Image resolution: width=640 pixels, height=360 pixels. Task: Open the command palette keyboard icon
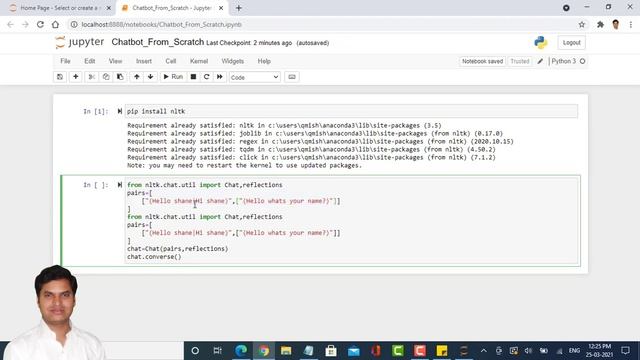(292, 77)
